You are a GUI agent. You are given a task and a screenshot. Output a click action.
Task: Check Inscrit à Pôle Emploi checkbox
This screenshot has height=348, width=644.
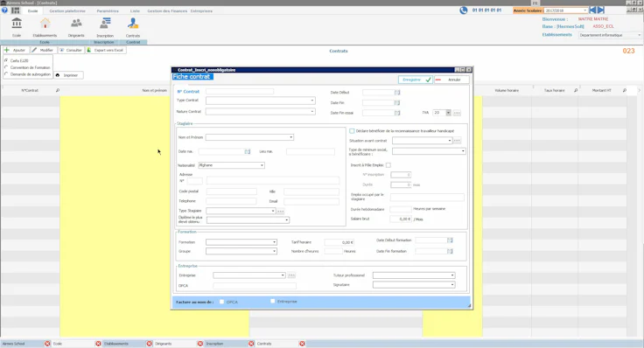388,165
